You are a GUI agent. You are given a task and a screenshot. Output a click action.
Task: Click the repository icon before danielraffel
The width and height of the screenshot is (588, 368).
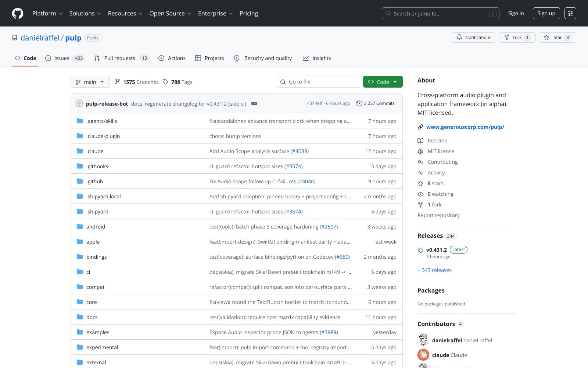click(x=15, y=38)
